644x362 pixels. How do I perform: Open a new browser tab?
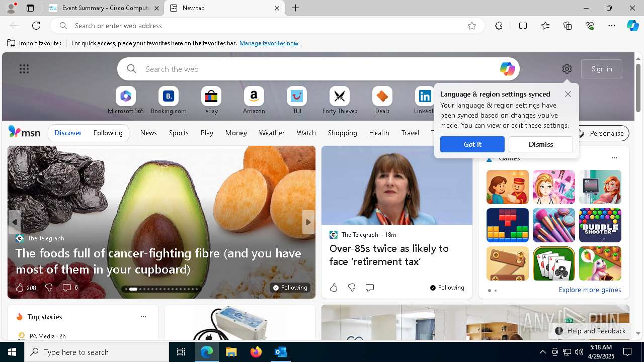coord(296,8)
